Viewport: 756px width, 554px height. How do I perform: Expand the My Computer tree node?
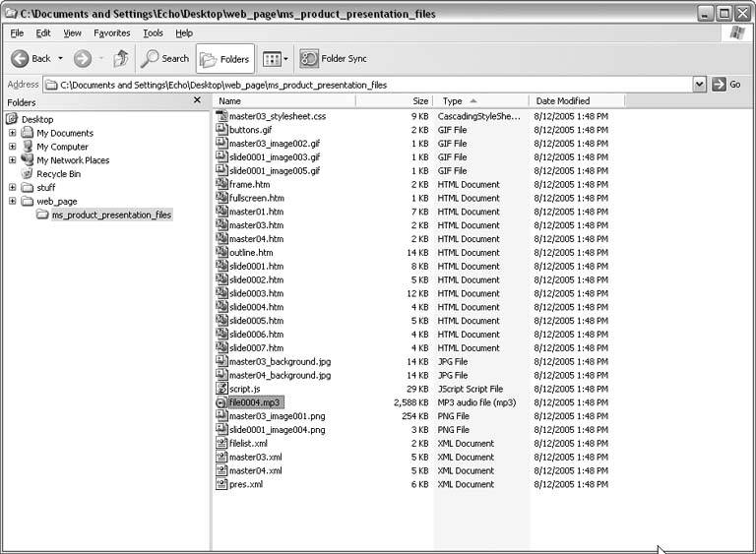coord(13,147)
